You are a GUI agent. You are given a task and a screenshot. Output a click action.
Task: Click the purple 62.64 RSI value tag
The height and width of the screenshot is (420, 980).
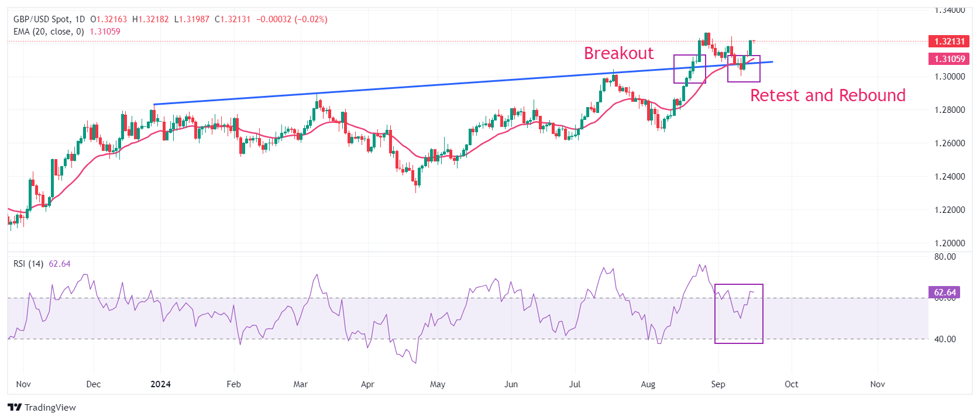(944, 292)
